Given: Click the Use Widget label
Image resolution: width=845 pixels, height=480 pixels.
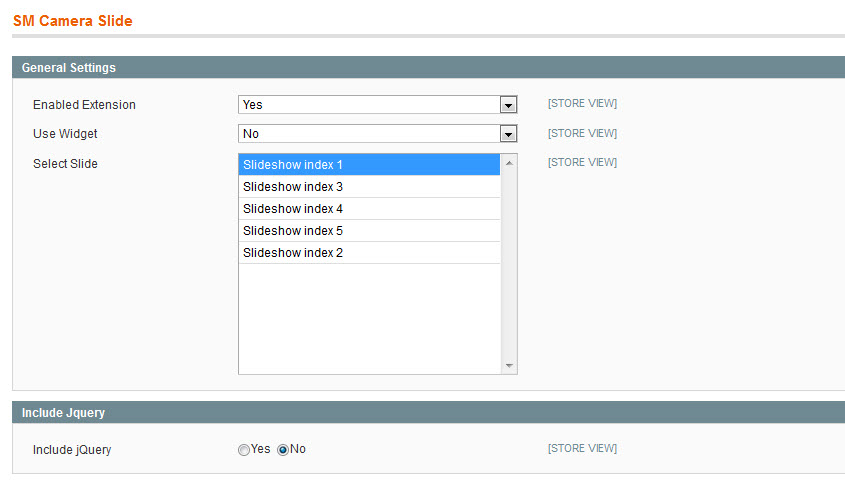Looking at the screenshot, I should coord(65,134).
